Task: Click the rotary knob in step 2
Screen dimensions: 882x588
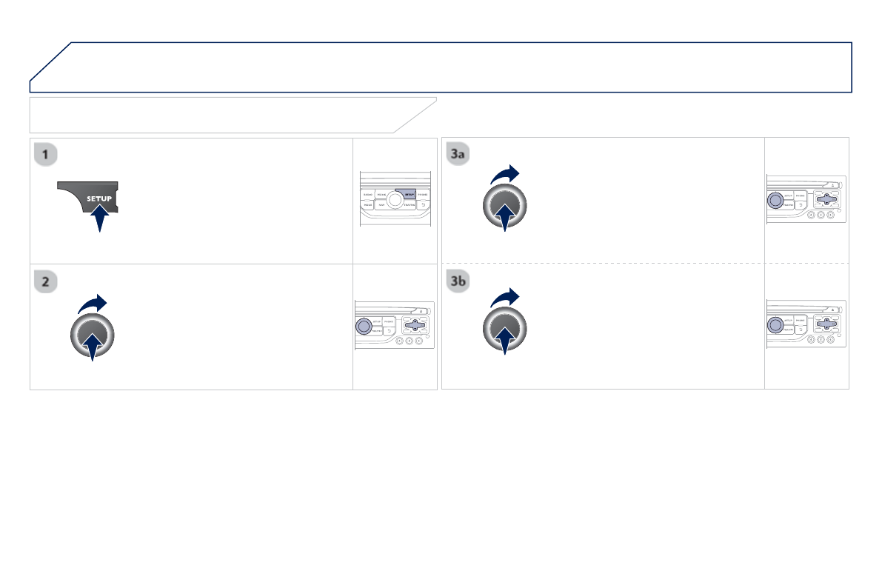Action: (93, 335)
